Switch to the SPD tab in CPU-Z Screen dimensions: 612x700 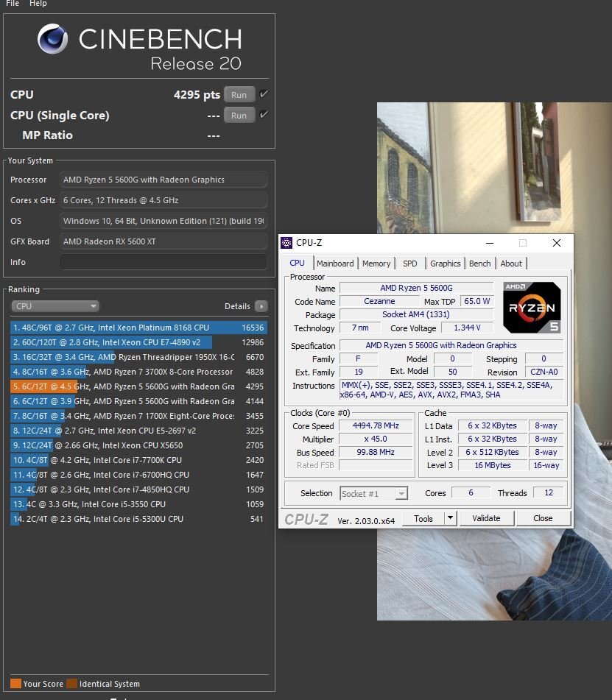pos(410,264)
